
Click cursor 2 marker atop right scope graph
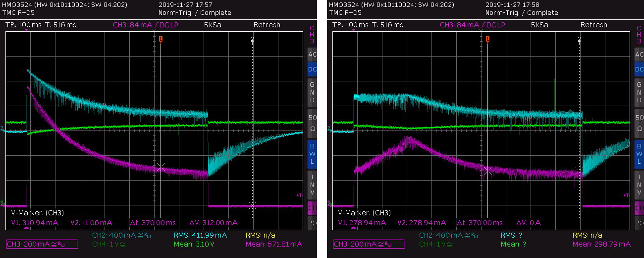point(579,39)
